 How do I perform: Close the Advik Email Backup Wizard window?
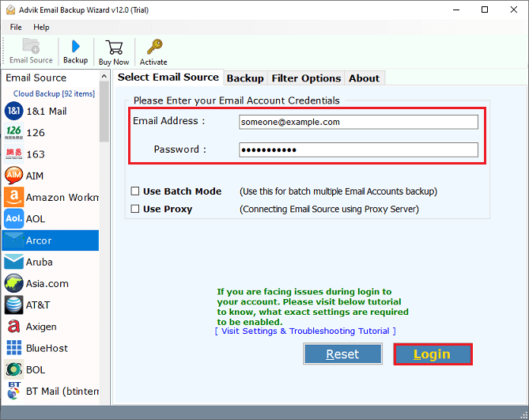pos(513,9)
